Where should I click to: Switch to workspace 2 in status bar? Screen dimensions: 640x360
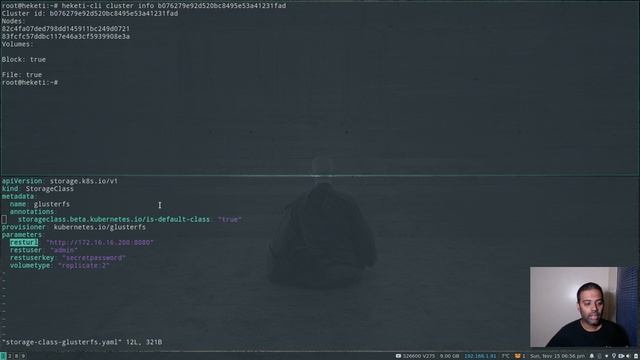click(10, 356)
